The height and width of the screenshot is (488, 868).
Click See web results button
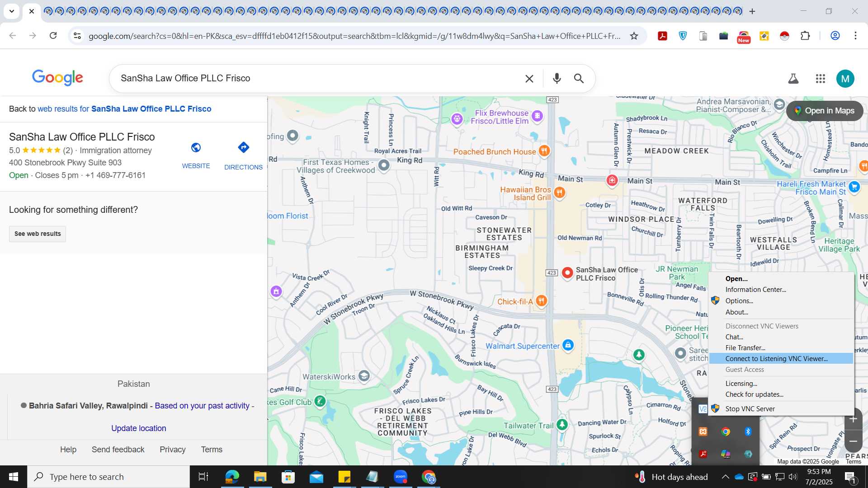38,234
